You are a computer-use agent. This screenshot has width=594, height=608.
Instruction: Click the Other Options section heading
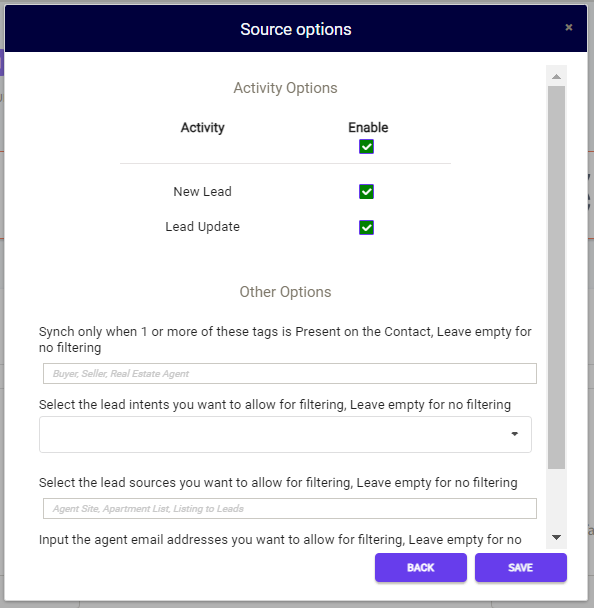click(285, 292)
